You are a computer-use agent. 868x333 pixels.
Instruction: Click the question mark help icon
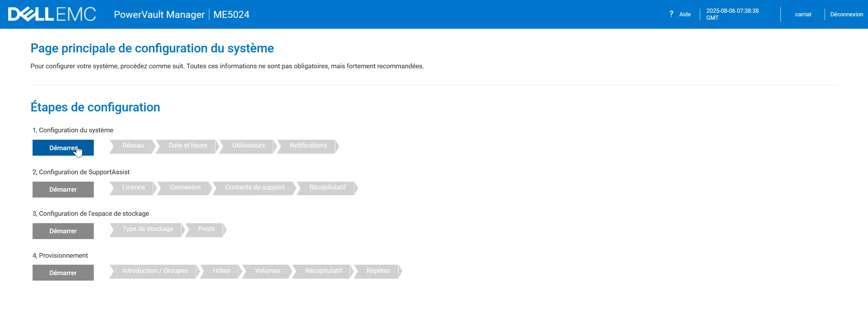[671, 14]
